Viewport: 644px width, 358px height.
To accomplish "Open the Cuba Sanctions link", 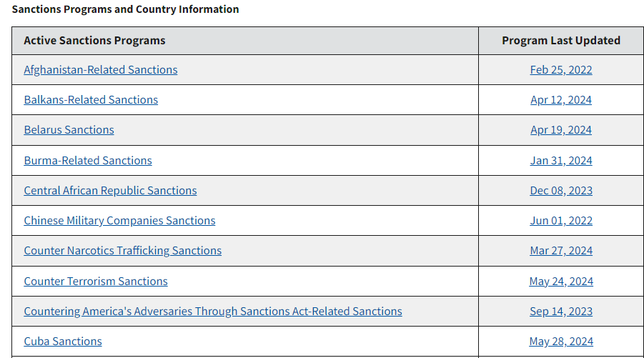I will point(63,341).
